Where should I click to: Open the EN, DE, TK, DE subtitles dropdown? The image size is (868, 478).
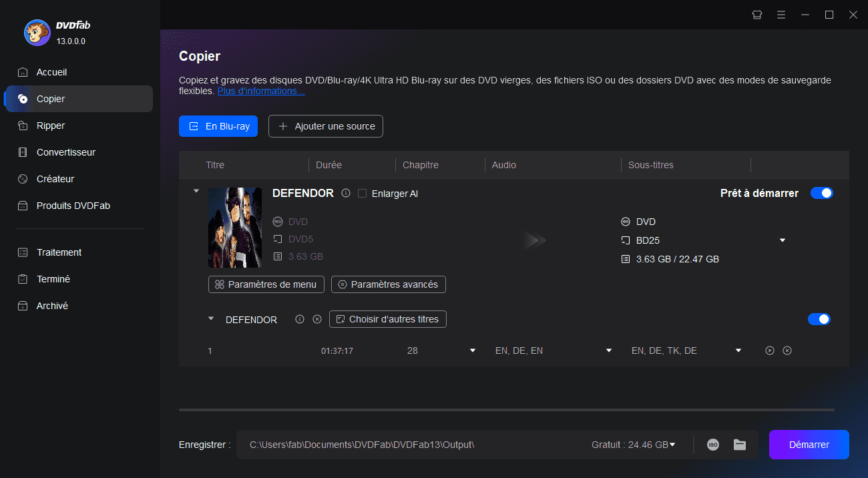coord(738,350)
